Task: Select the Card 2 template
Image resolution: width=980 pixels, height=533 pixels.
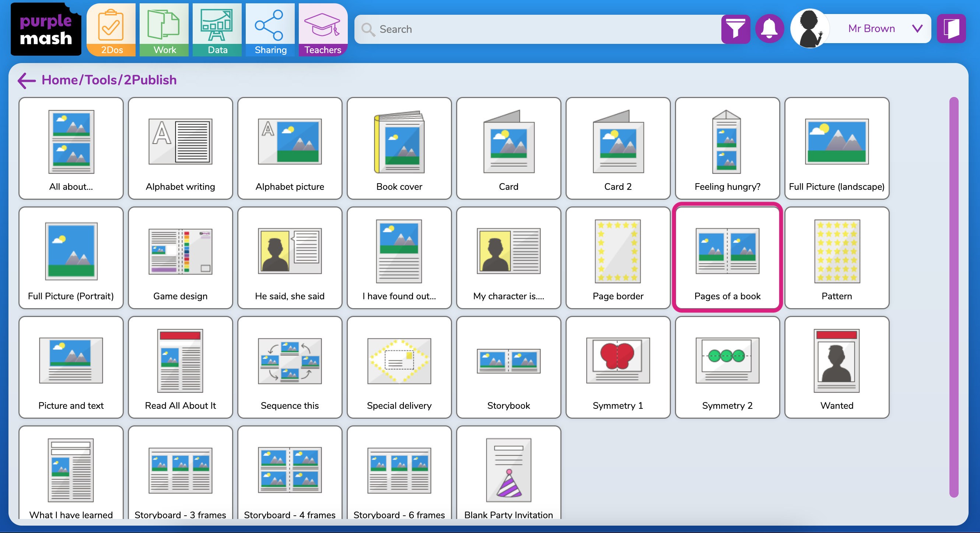Action: click(x=618, y=148)
